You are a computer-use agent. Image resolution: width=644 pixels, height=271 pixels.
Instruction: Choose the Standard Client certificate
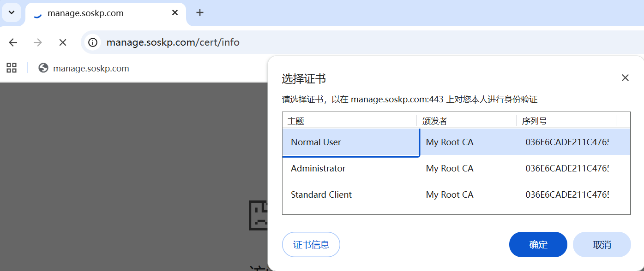321,195
